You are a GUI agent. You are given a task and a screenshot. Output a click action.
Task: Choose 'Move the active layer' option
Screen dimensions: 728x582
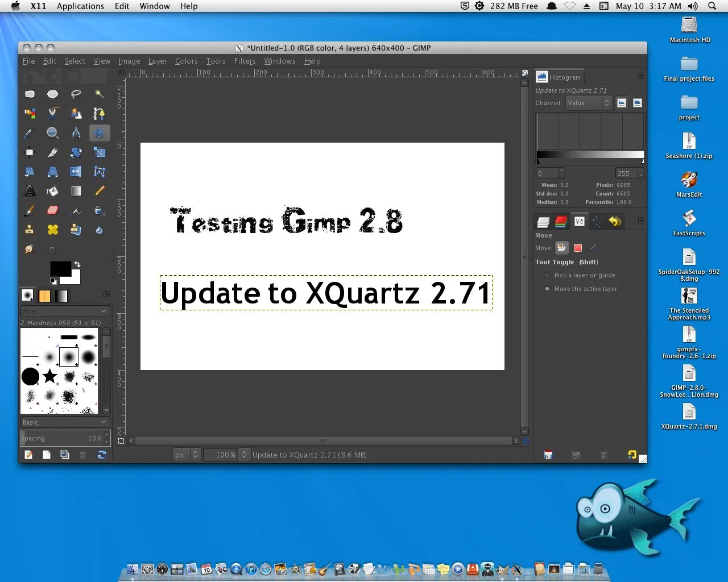pos(581,289)
